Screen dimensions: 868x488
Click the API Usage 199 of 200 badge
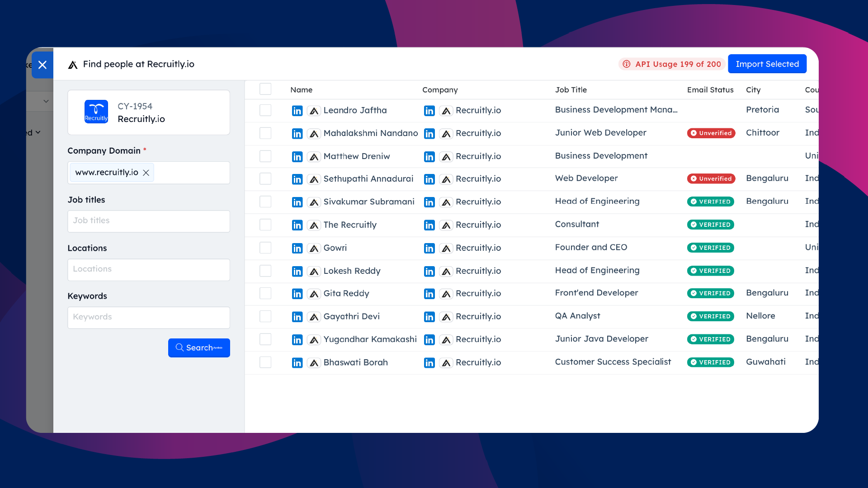[x=671, y=64]
